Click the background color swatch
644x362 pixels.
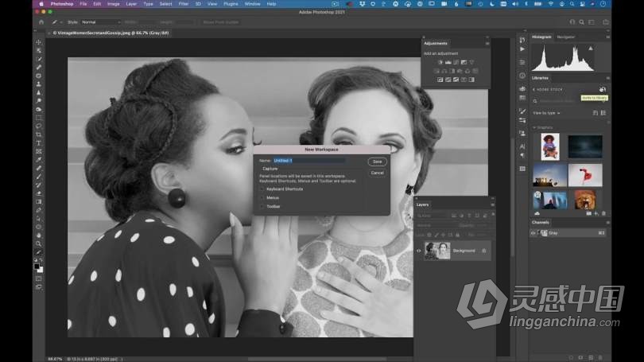pyautogui.click(x=41, y=270)
